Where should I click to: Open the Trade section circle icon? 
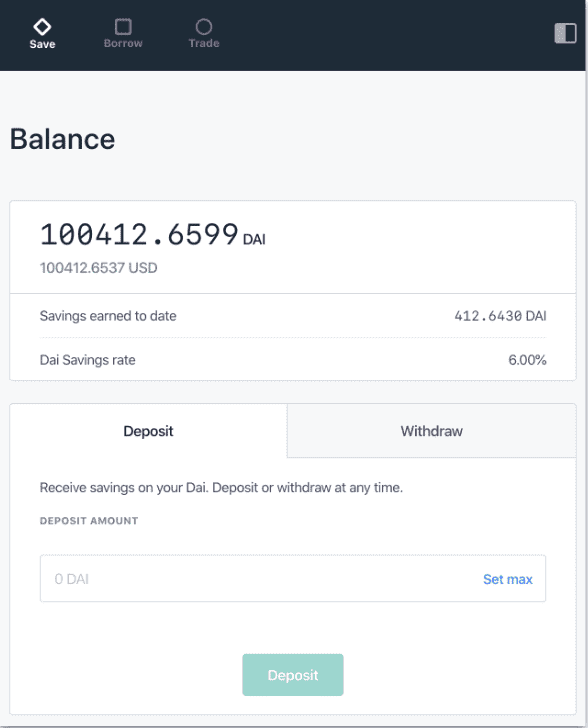(x=204, y=26)
